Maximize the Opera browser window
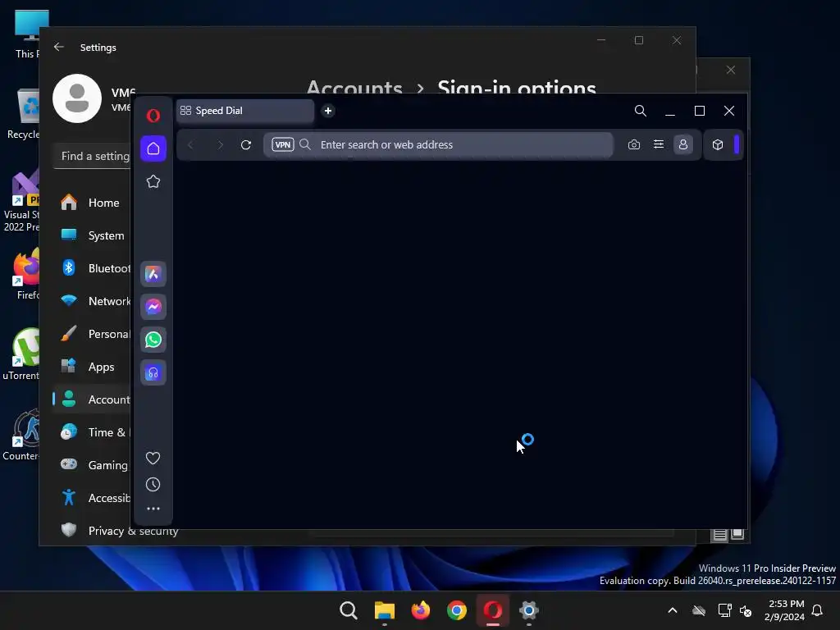This screenshot has height=630, width=840. 700,111
